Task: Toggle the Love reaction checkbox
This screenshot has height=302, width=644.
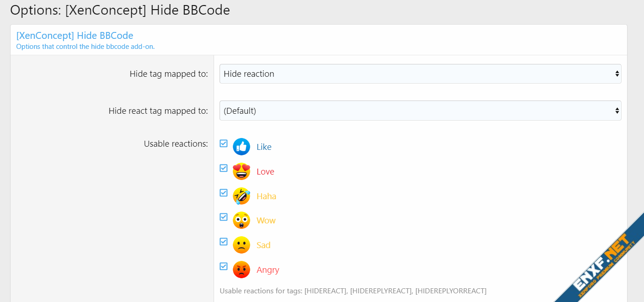Action: click(x=224, y=168)
